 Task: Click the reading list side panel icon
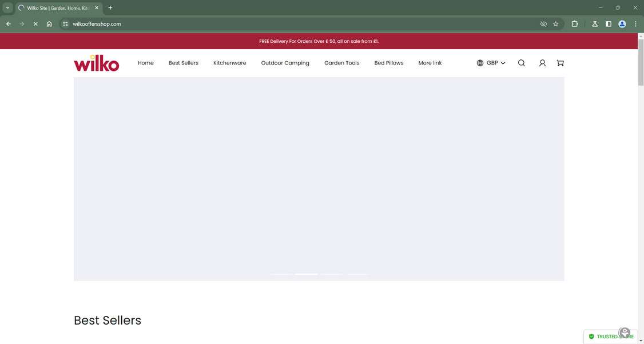click(x=607, y=23)
